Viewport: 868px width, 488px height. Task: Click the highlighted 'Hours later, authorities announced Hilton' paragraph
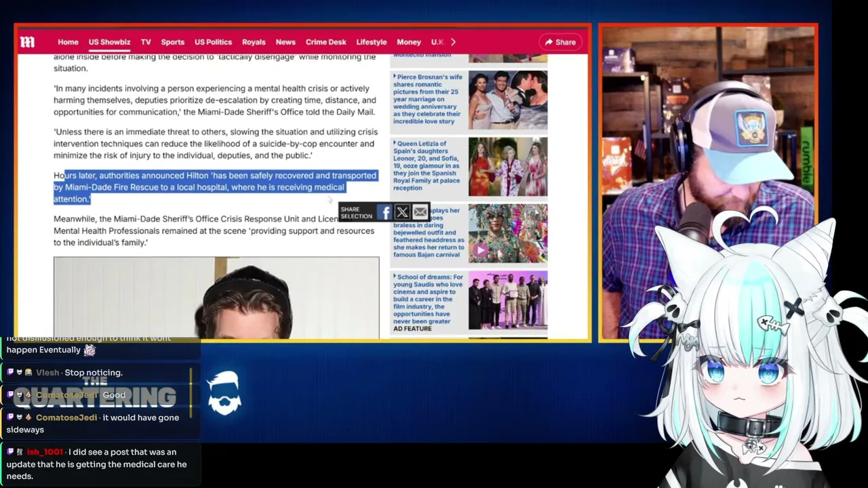coord(215,187)
